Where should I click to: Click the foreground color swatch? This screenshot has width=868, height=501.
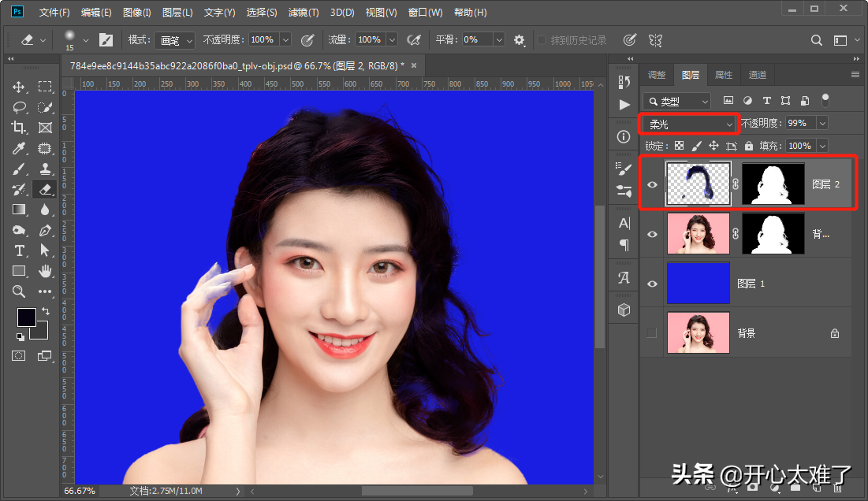pos(26,317)
